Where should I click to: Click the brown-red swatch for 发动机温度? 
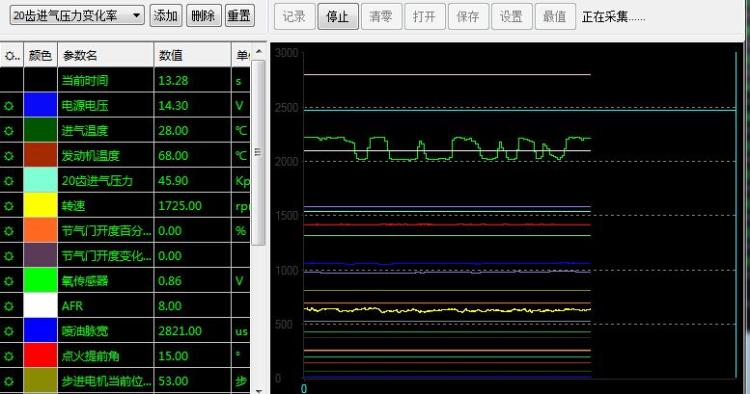point(40,155)
